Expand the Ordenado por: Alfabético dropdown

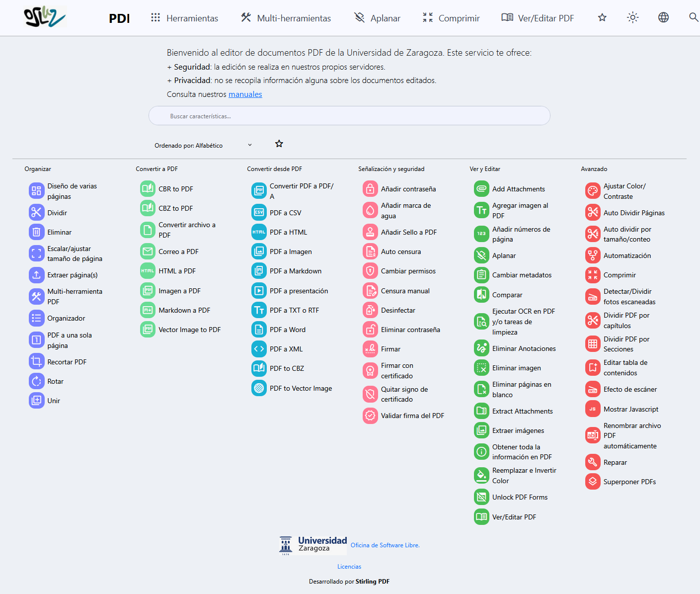(203, 145)
